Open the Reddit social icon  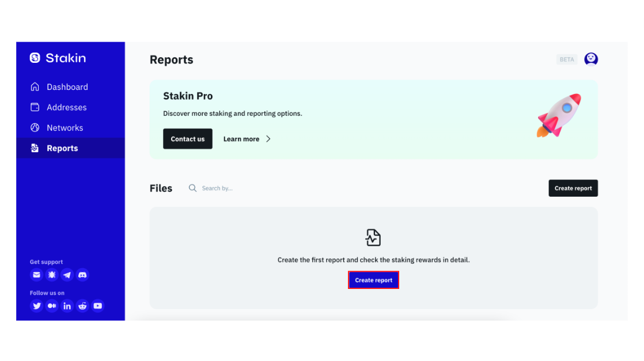click(x=82, y=306)
